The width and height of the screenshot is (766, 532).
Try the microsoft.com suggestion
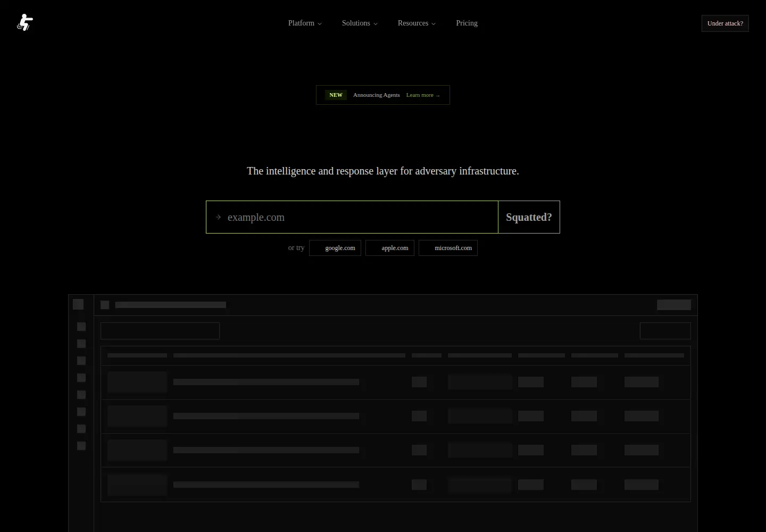448,248
